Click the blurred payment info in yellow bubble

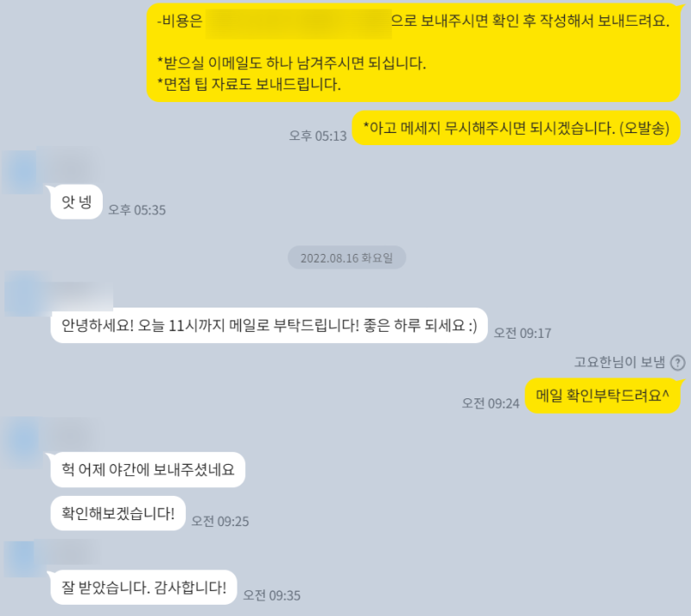tap(298, 24)
